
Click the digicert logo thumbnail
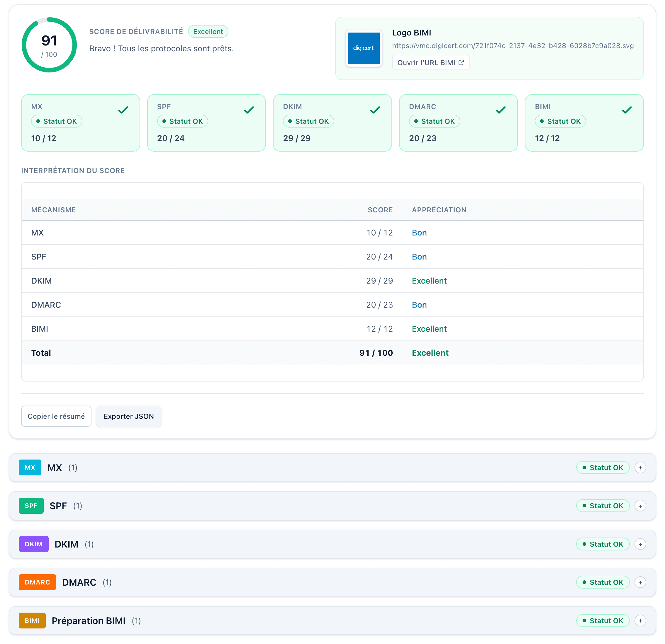364,48
